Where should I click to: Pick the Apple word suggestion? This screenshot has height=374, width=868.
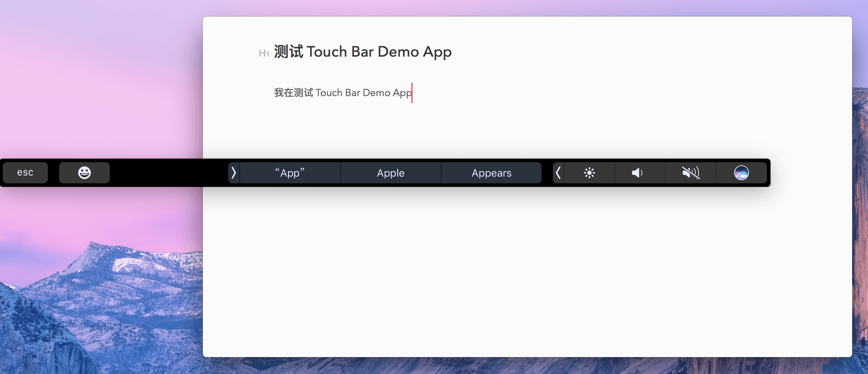click(x=391, y=173)
